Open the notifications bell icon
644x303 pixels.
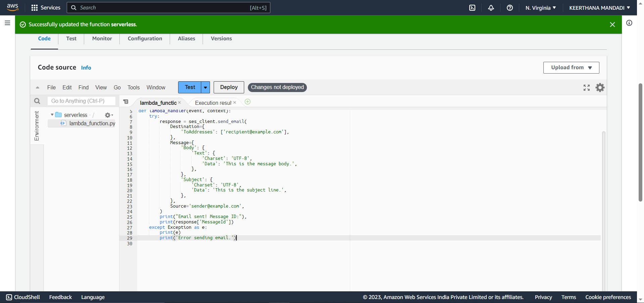coord(491,8)
